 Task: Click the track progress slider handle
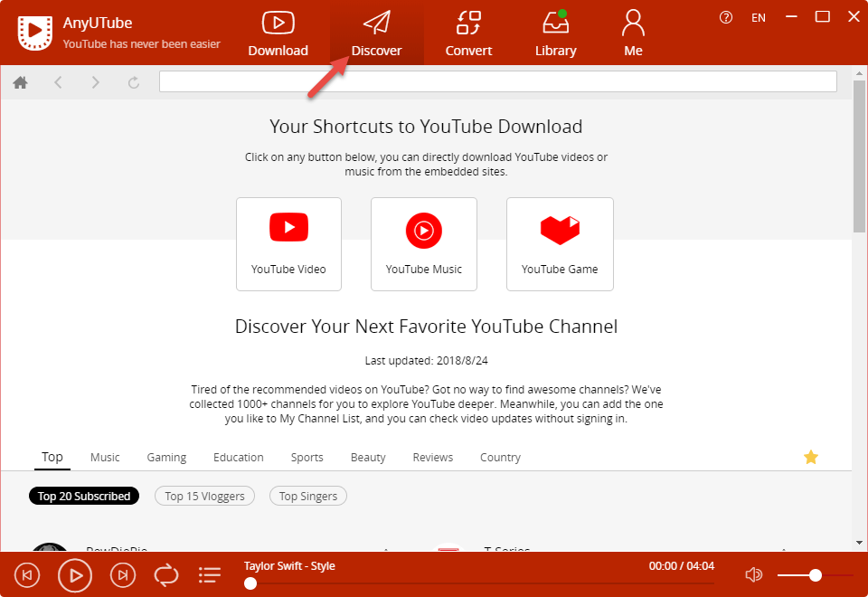[250, 583]
